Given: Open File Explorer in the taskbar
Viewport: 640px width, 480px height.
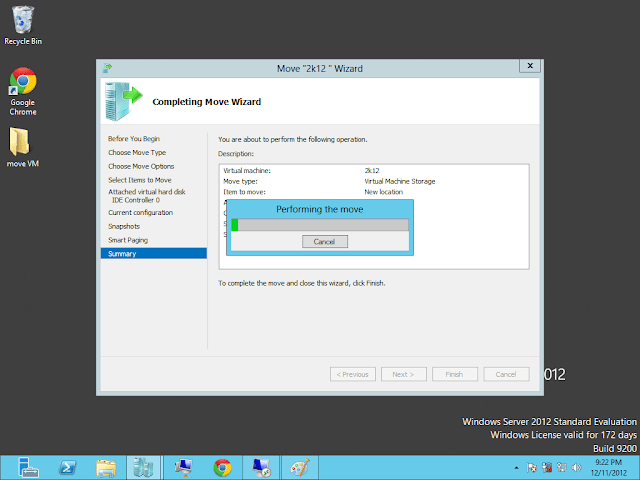Looking at the screenshot, I should click(x=107, y=467).
